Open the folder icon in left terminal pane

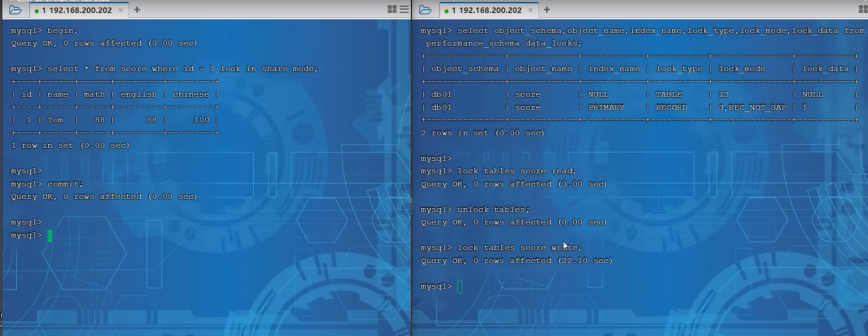pyautogui.click(x=15, y=10)
